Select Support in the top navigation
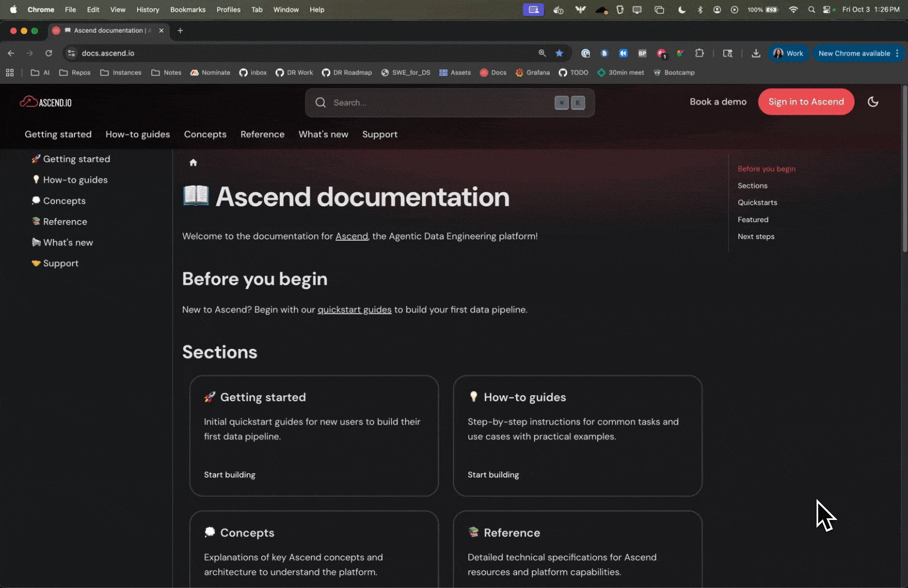908x588 pixels. 380,134
